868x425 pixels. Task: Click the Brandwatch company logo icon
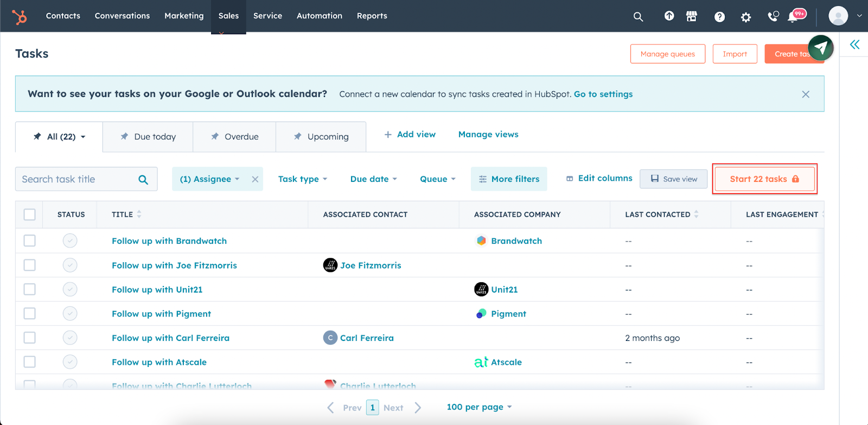tap(481, 240)
